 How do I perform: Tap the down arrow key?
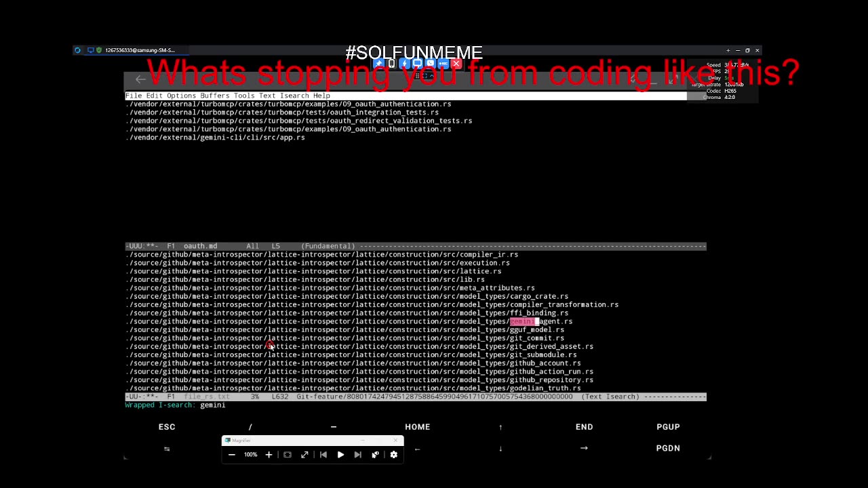500,449
